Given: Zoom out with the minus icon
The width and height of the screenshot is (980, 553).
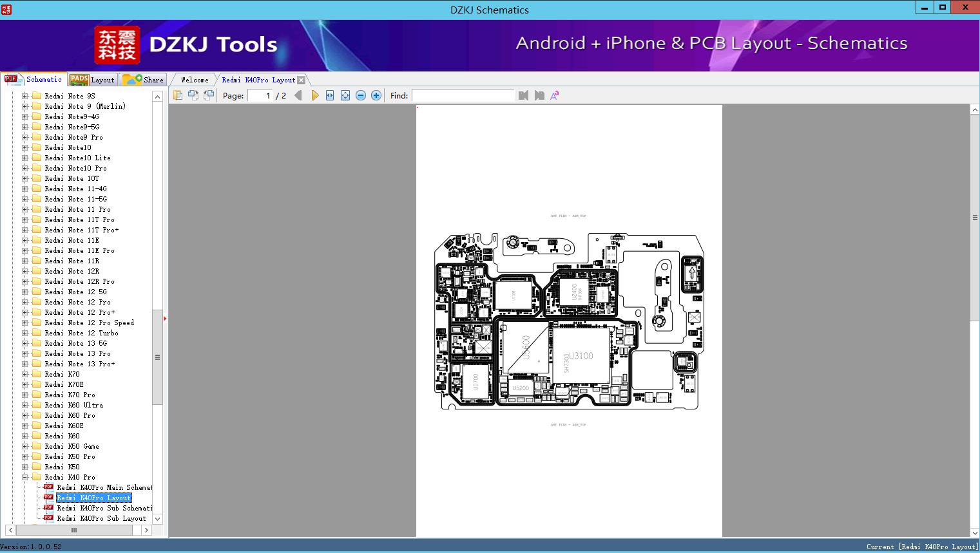Looking at the screenshot, I should 361,95.
